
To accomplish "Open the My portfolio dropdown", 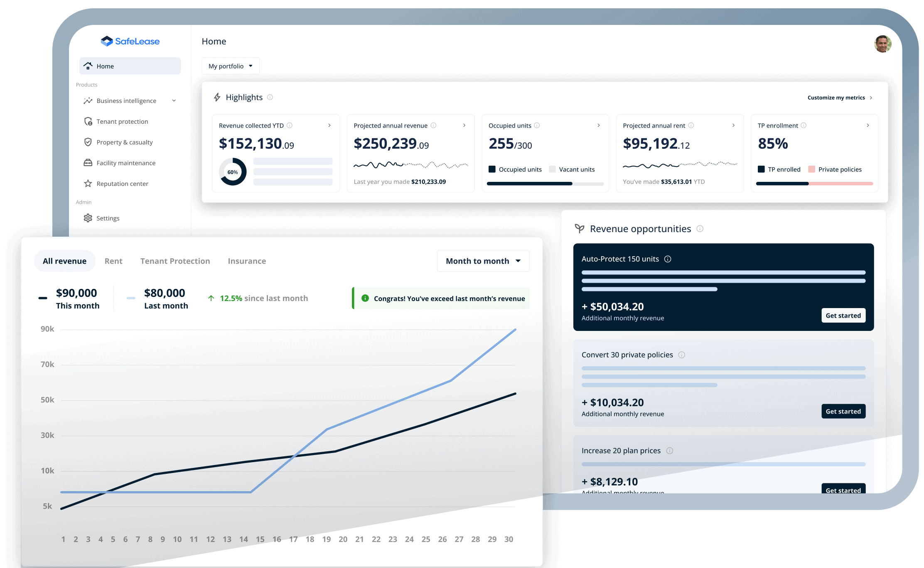I will click(231, 66).
